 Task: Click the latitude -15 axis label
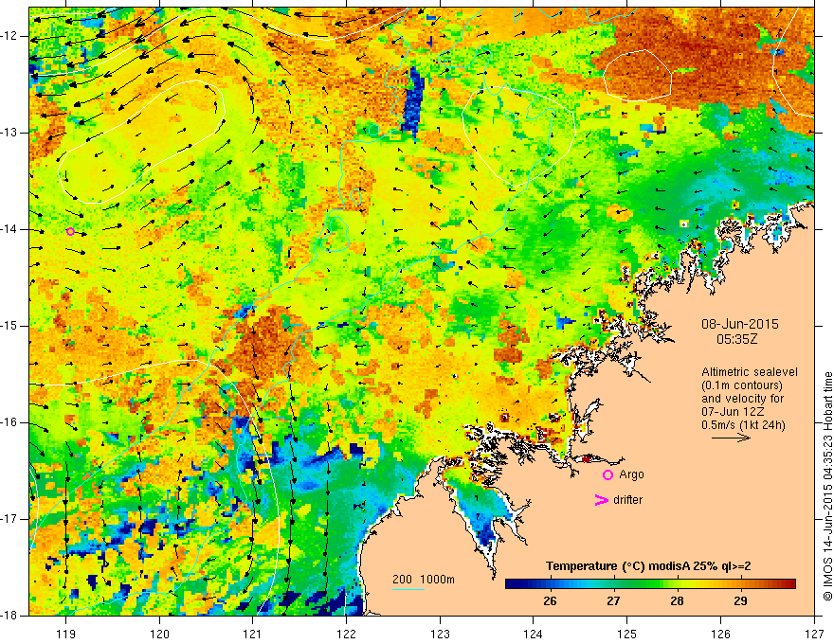click(x=10, y=326)
